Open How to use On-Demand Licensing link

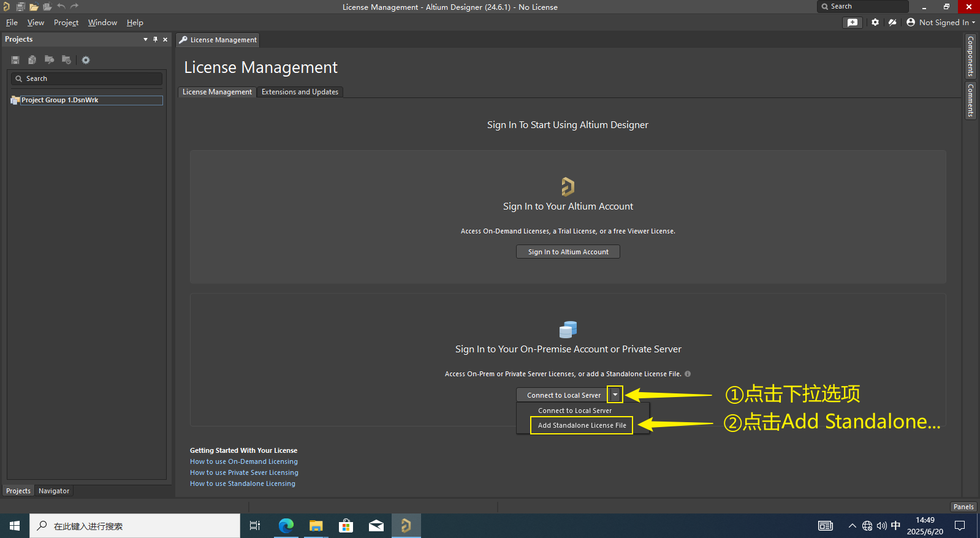click(244, 461)
